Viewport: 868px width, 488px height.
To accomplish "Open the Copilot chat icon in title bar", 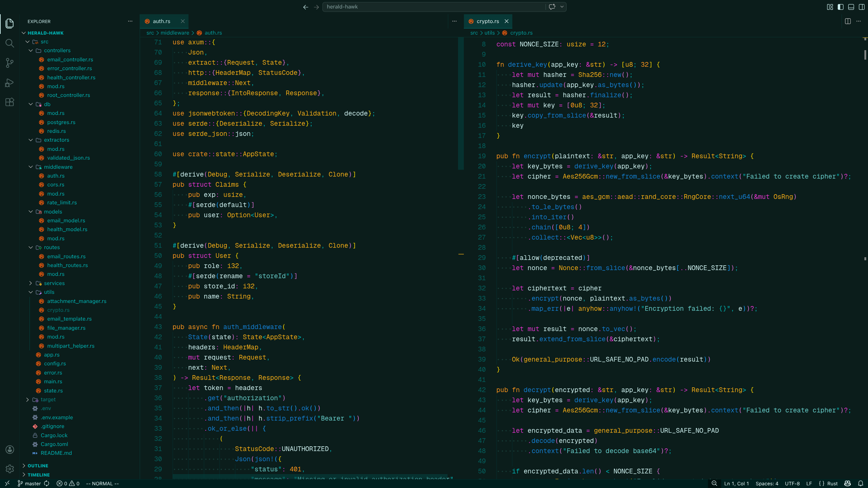I will tap(552, 7).
